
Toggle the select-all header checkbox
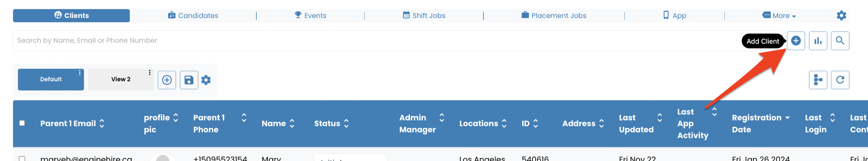22,123
